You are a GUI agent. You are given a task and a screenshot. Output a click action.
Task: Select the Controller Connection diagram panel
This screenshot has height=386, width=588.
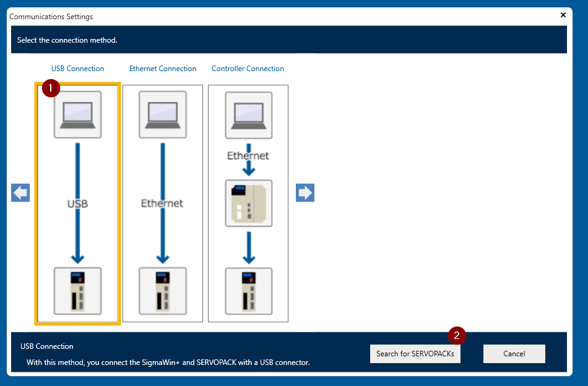point(248,204)
